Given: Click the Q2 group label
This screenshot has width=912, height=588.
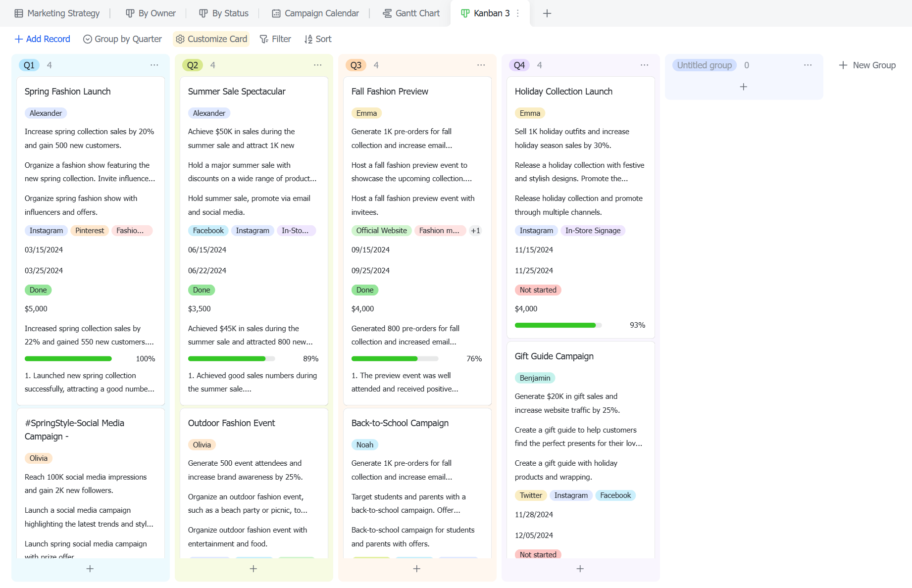Looking at the screenshot, I should 193,65.
